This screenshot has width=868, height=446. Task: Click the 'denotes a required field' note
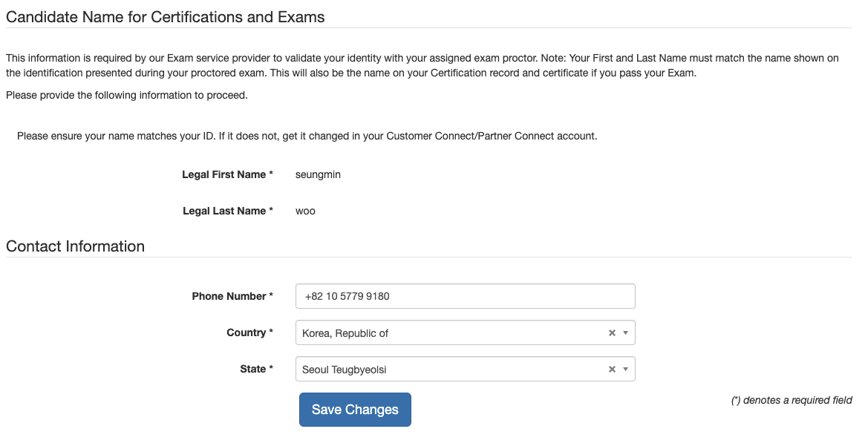point(792,401)
